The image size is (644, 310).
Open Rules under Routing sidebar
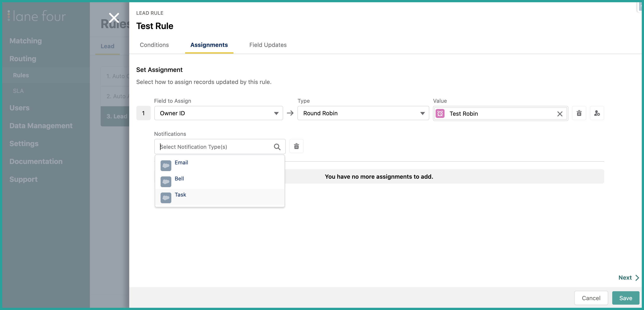(21, 75)
